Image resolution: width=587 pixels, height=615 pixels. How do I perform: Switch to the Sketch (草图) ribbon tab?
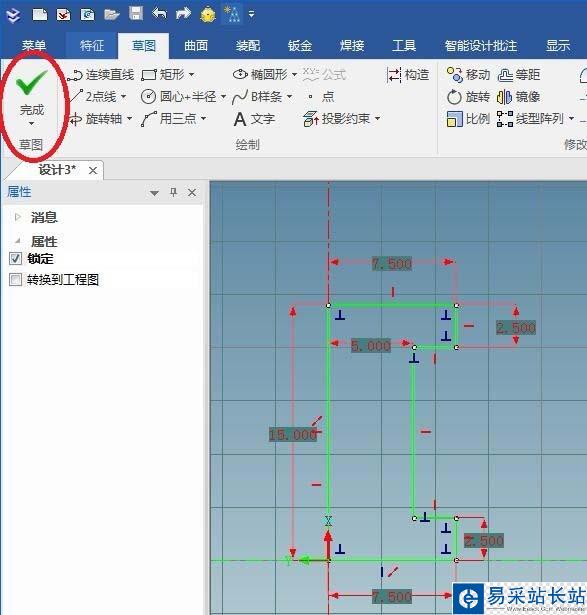coord(144,45)
